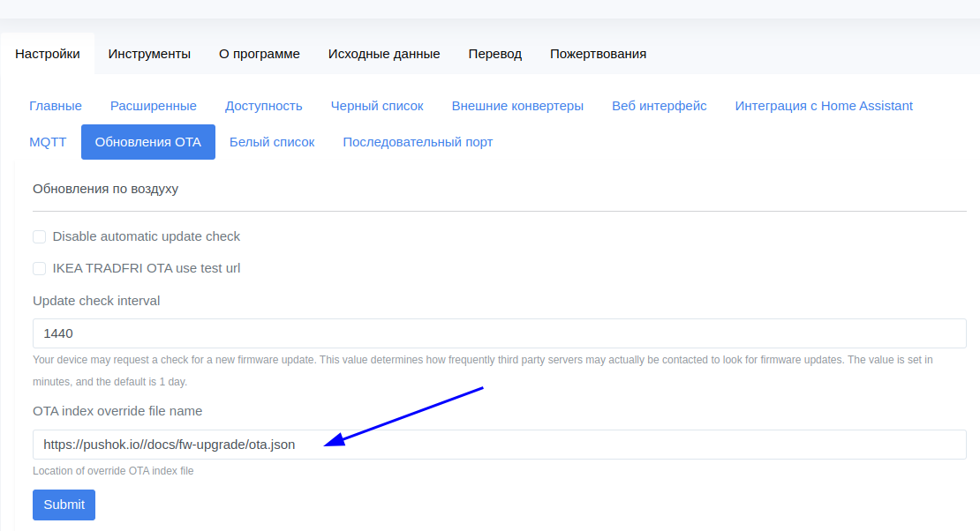Screen dimensions: 980x531
Task: Go to Последовательный порт settings
Action: tap(418, 142)
